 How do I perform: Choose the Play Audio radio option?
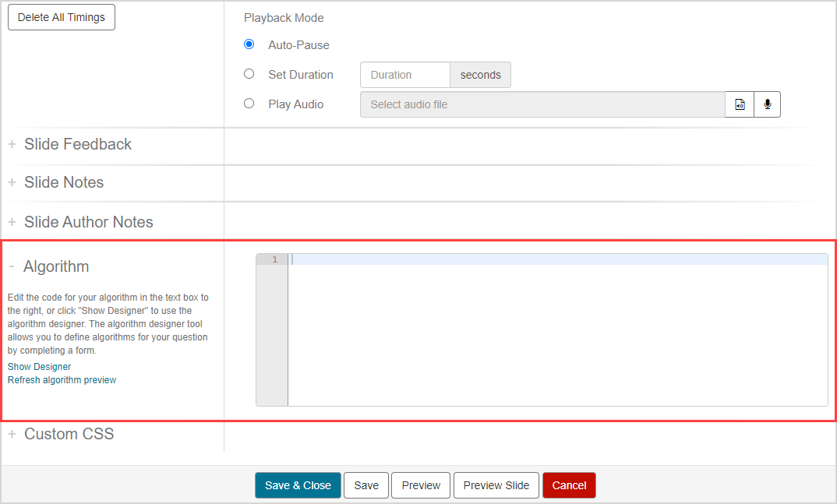click(249, 104)
